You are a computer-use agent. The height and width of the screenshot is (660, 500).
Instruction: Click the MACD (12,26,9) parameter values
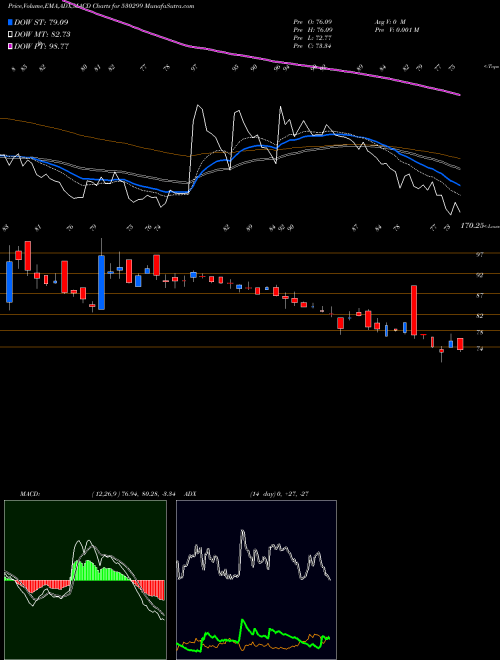tap(136, 494)
